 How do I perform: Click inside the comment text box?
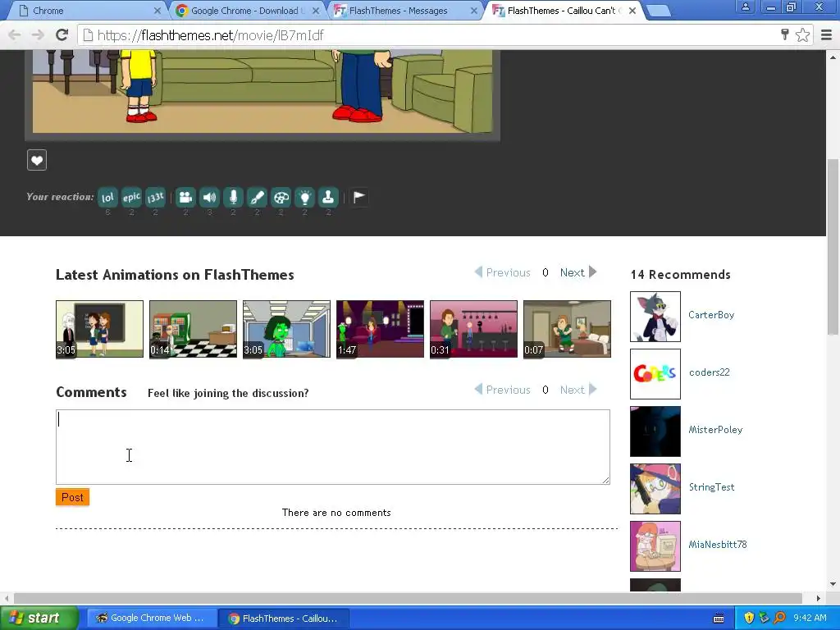[333, 447]
